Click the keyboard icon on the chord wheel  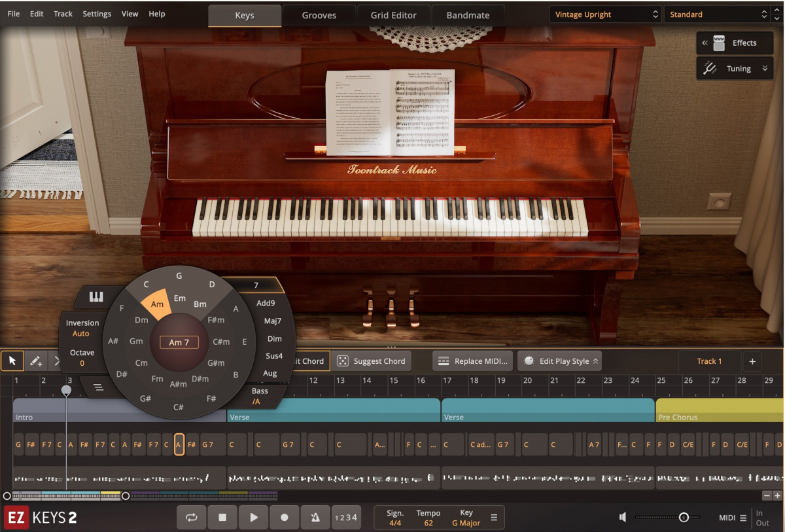[96, 296]
